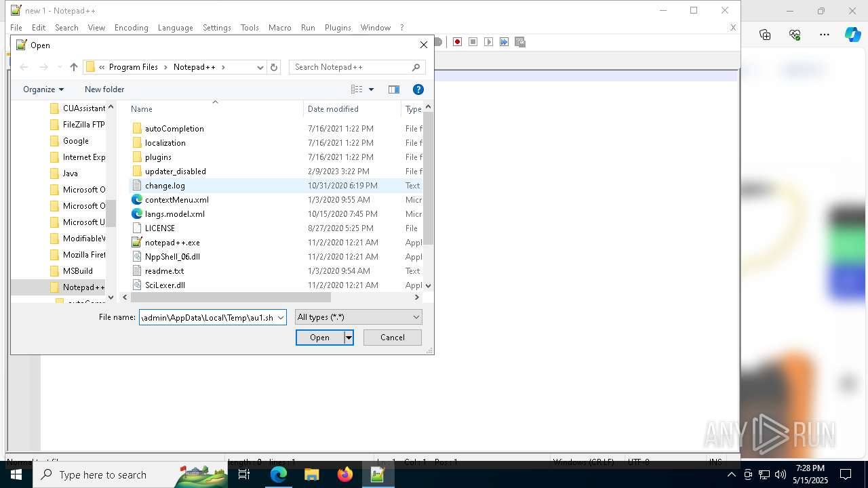Viewport: 868px width, 488px height.
Task: Select the Java folder in navigation pane
Action: [x=64, y=174]
